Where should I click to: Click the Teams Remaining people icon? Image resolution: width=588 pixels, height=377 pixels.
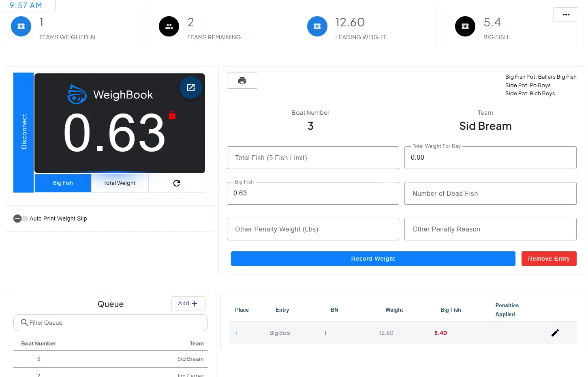pos(169,26)
